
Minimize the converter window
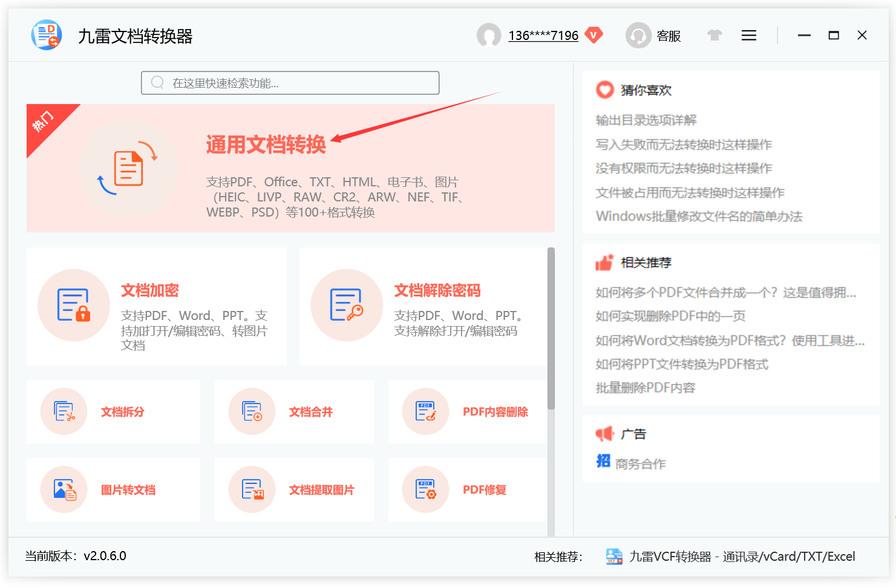coord(804,35)
